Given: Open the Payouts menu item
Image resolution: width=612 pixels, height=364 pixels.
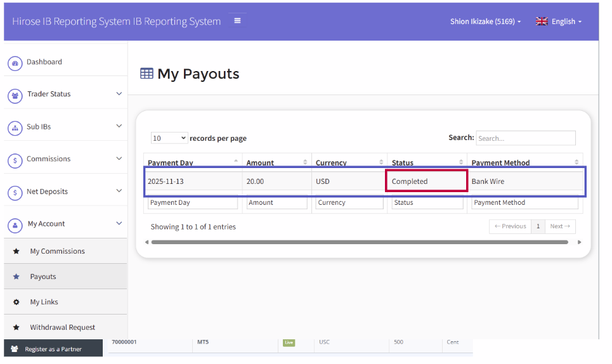Looking at the screenshot, I should (43, 277).
